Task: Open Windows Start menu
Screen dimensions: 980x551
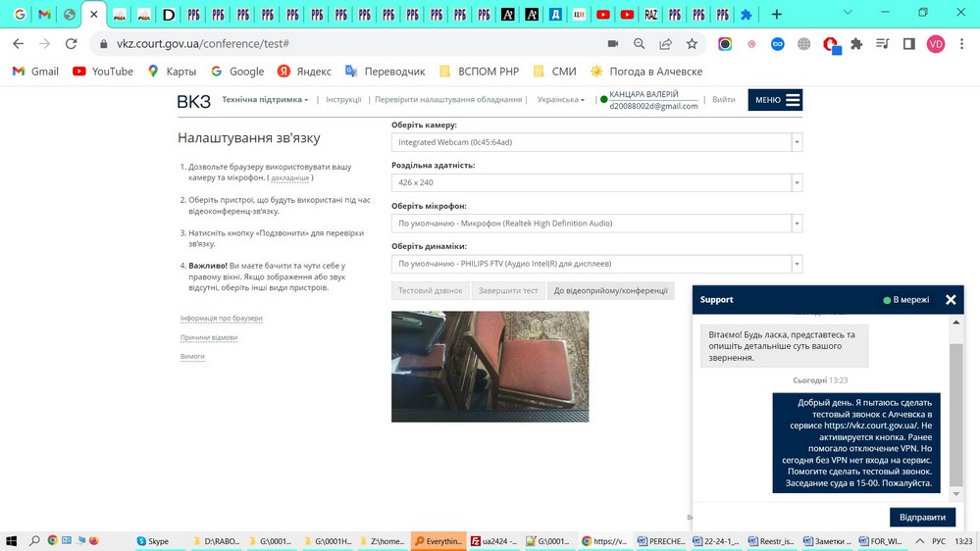Action: coord(11,541)
